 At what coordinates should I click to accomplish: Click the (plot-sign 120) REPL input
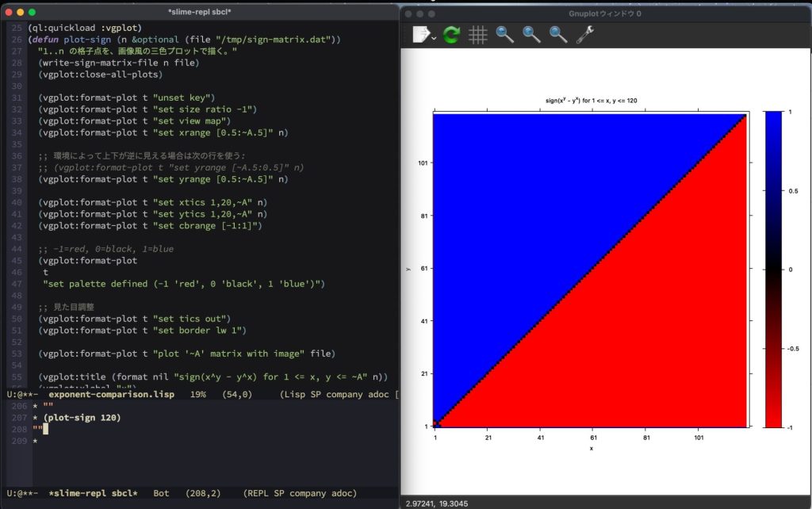coord(82,418)
